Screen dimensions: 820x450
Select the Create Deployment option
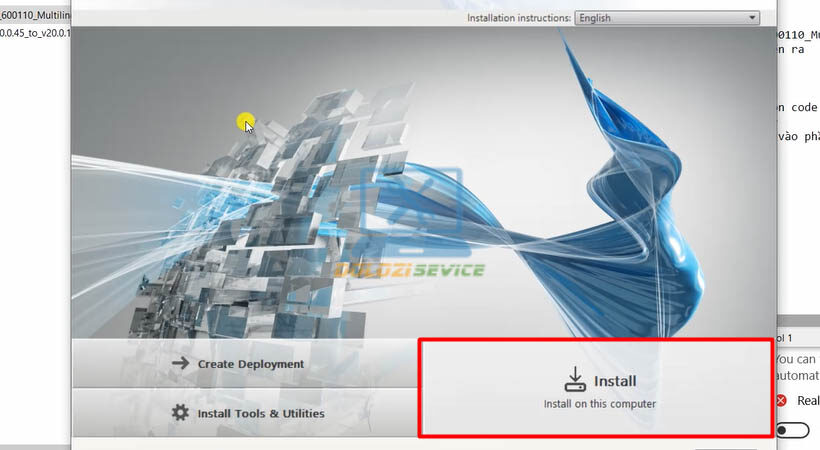(250, 364)
